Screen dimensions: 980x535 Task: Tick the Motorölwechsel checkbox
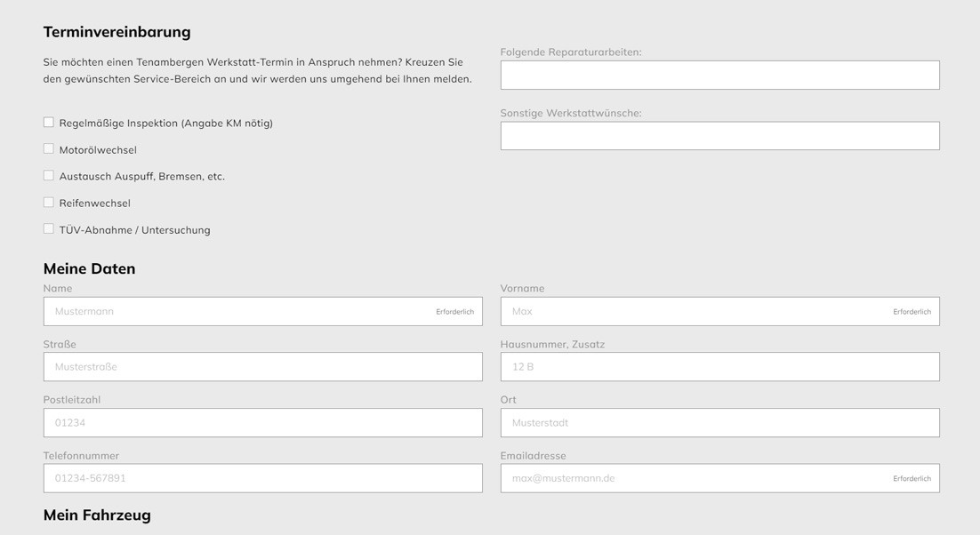[x=49, y=149]
